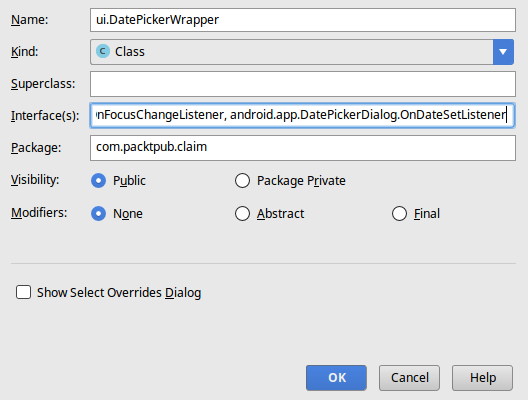Click the Interface(s) label
Screen dimensions: 528x400
tap(45, 115)
